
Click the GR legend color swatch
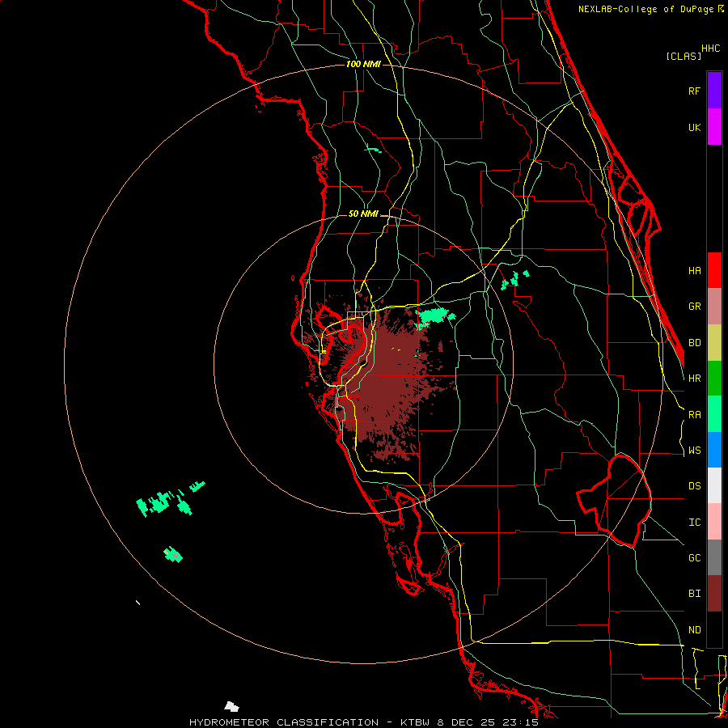click(x=714, y=307)
